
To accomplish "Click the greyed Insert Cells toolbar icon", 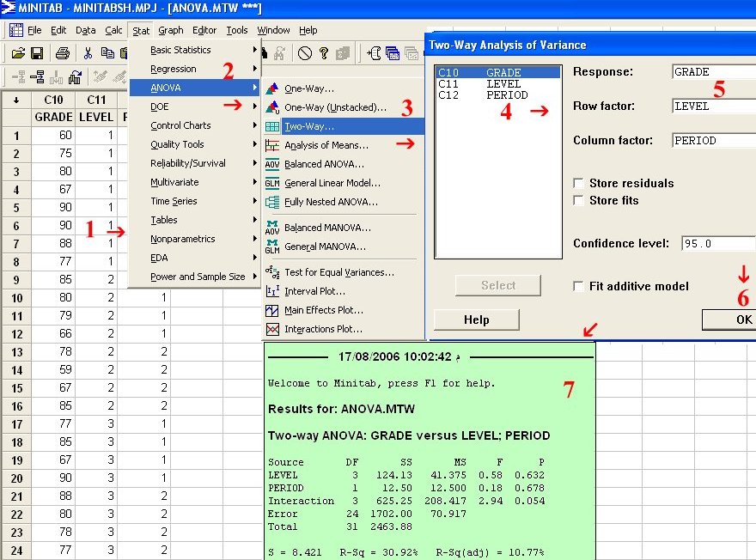I will [x=18, y=76].
